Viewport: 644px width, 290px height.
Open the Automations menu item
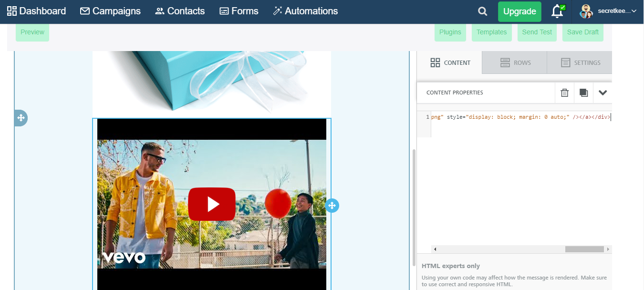coord(305,11)
